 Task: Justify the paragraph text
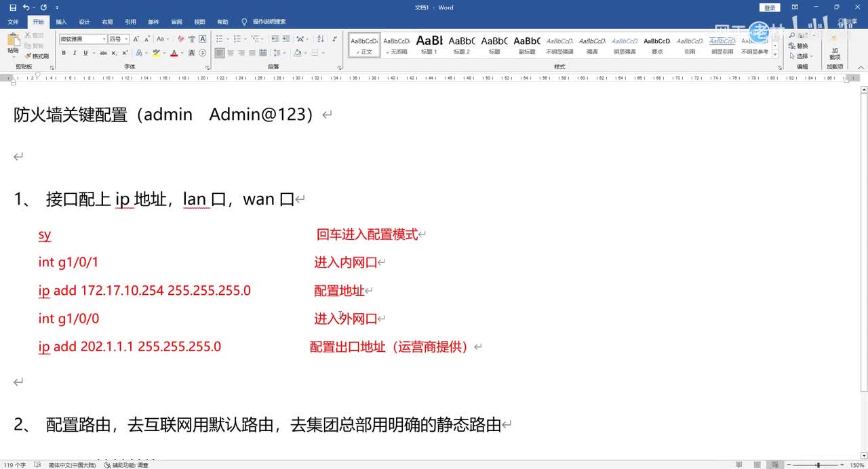[x=252, y=53]
